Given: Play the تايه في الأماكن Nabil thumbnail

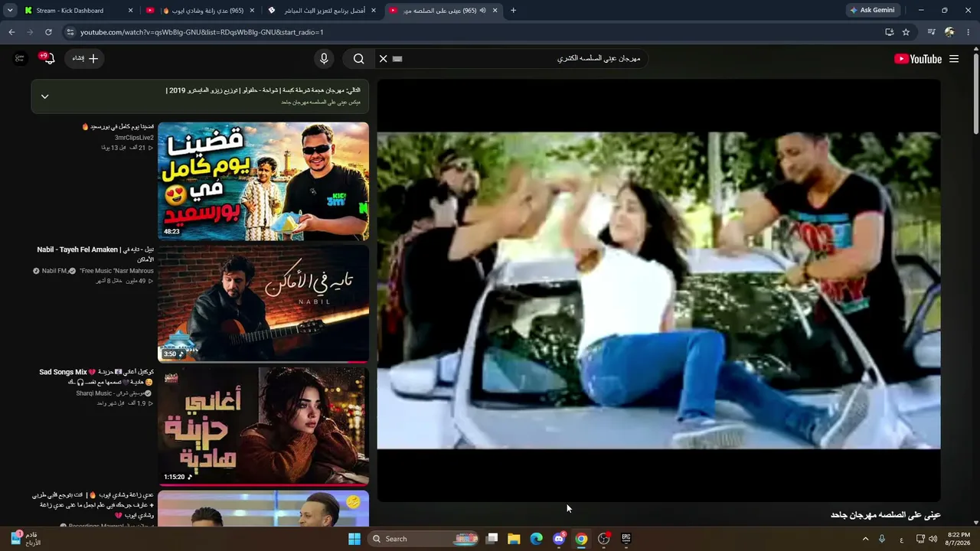Looking at the screenshot, I should point(263,304).
